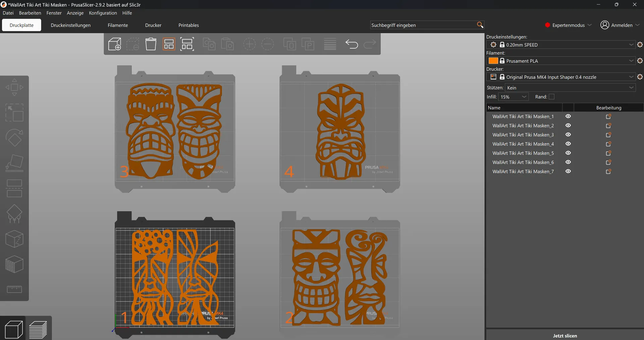Click the Split to objects icon
Image resolution: width=644 pixels, height=340 pixels.
[x=290, y=44]
